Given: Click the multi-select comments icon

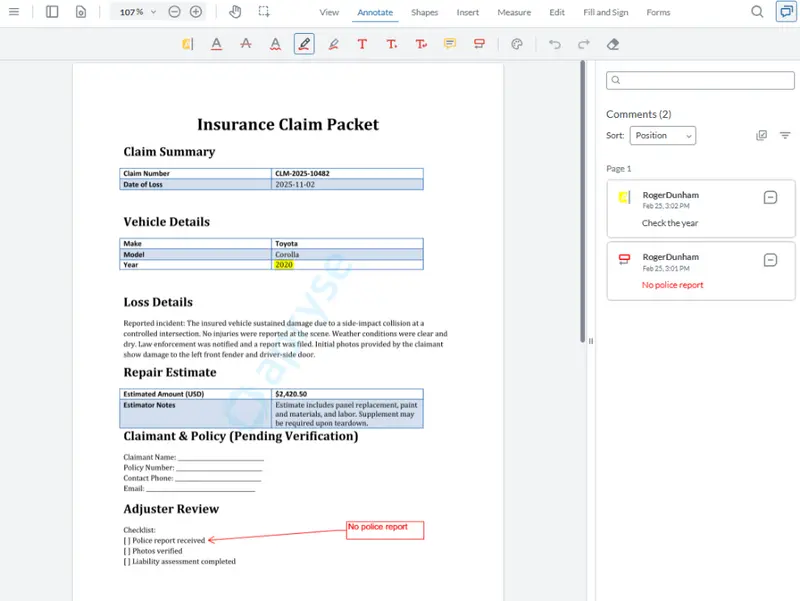Looking at the screenshot, I should [761, 135].
